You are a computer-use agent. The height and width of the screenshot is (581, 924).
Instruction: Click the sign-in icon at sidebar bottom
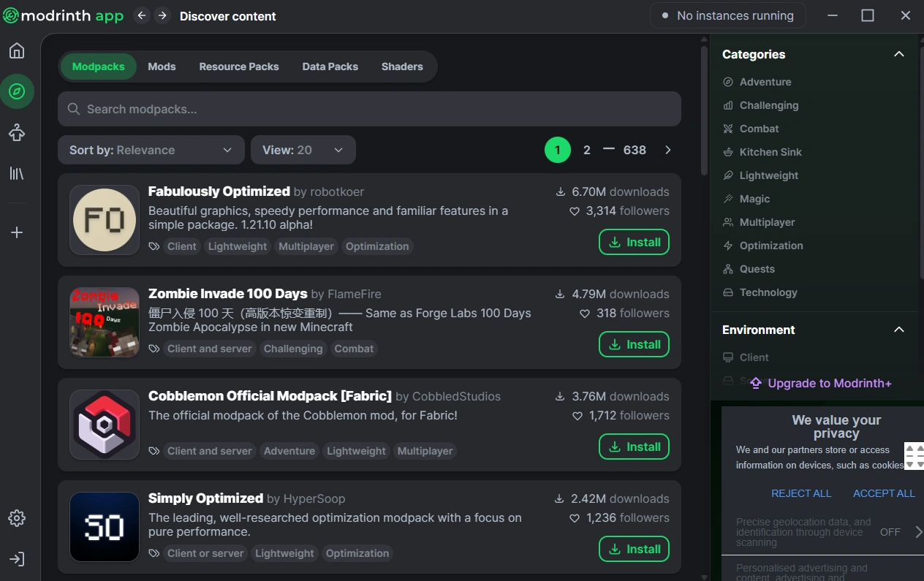(x=17, y=559)
